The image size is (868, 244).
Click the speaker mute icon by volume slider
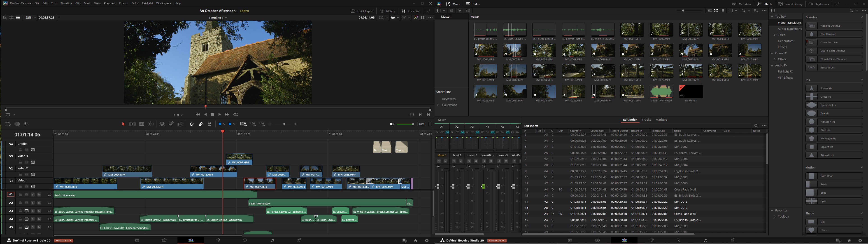click(x=392, y=124)
